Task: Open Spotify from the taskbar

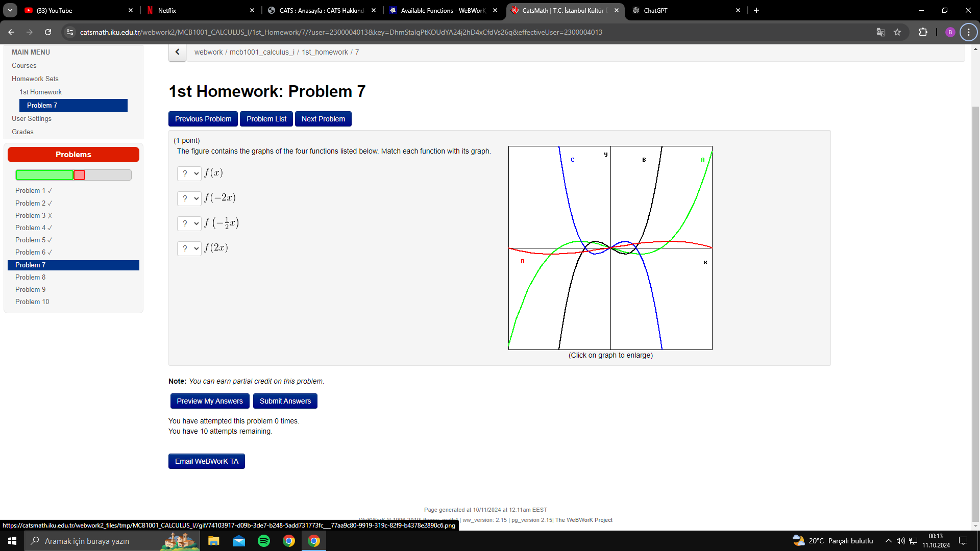Action: (x=264, y=541)
